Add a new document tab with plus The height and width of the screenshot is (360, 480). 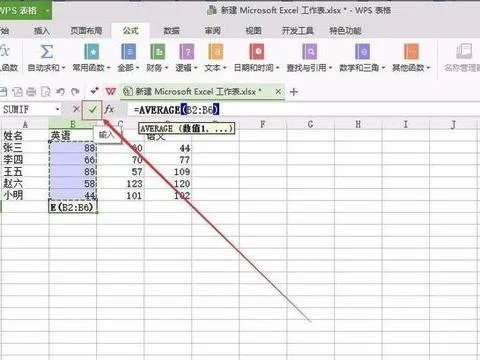tap(294, 92)
